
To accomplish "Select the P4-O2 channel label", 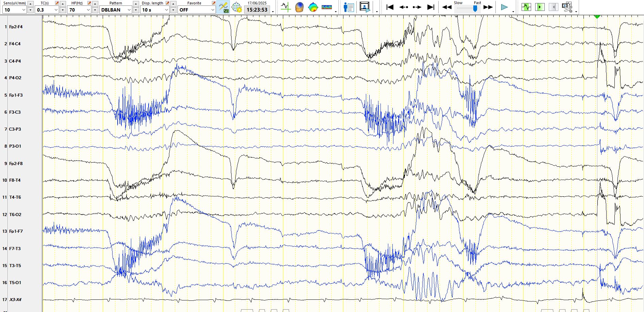I will [15, 78].
